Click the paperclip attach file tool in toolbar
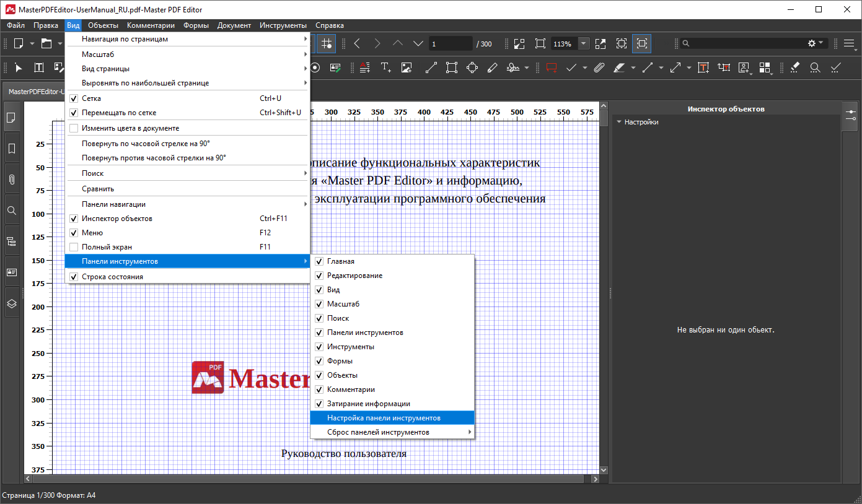Screen dimensions: 862x504 pos(599,67)
